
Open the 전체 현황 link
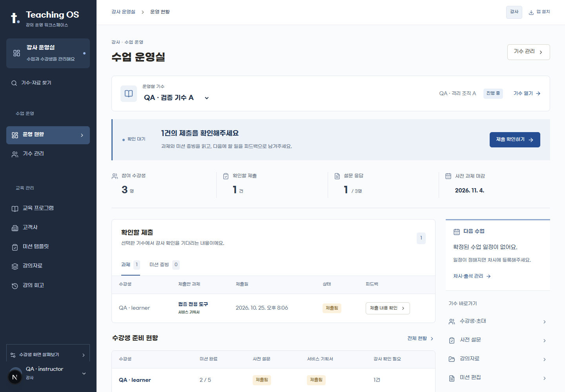421,338
